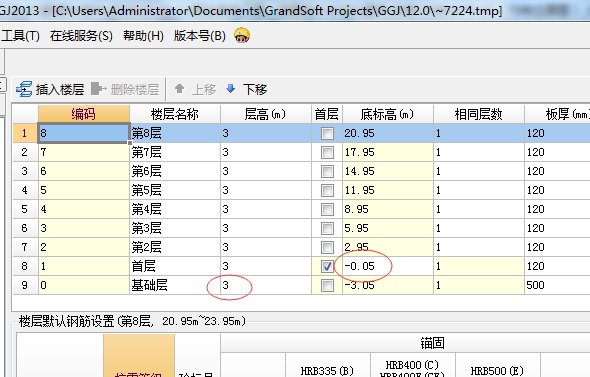Screen dimensions: 590x377
Task: Toggle the 首层 checkbox for 第3层
Action: click(327, 228)
